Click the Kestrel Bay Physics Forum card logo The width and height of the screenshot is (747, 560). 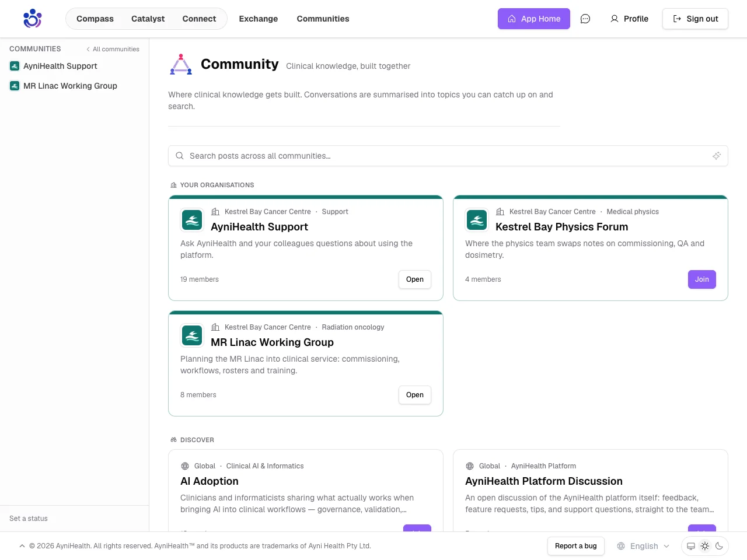pos(477,220)
